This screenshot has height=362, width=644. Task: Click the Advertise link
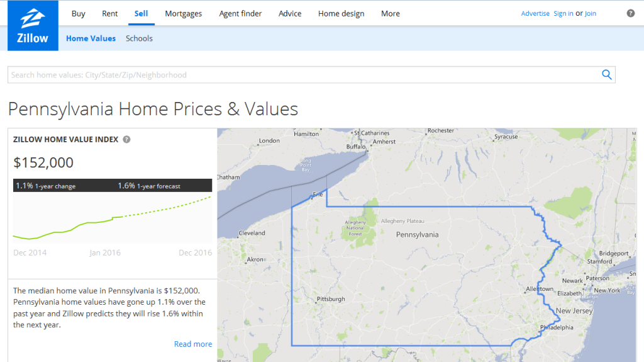(x=535, y=14)
